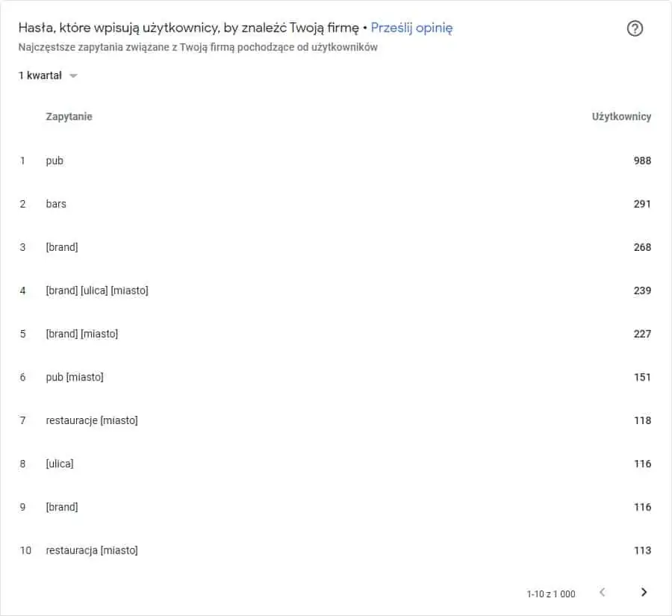Click the 1-10 z 1 000 pagination label

point(551,594)
